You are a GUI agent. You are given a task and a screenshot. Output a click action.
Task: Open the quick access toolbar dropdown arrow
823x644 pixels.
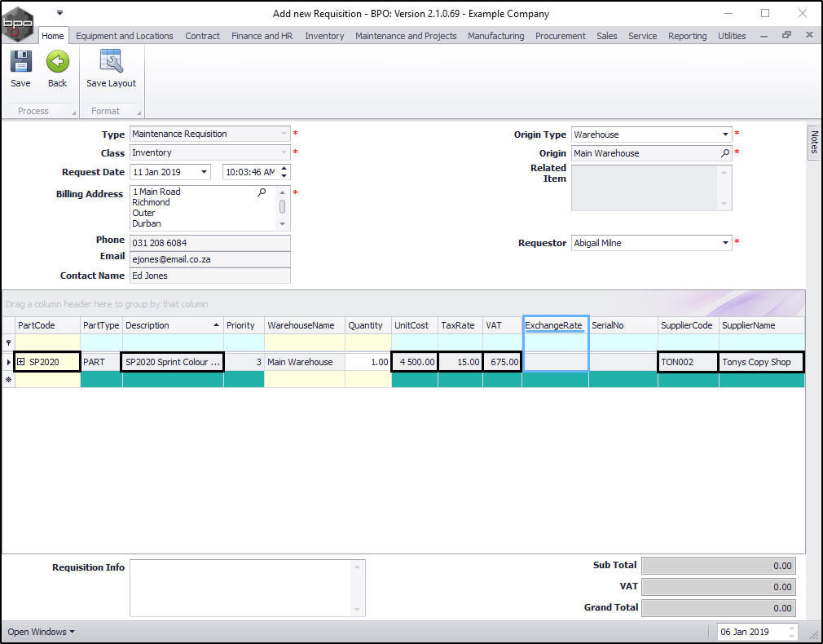(59, 12)
